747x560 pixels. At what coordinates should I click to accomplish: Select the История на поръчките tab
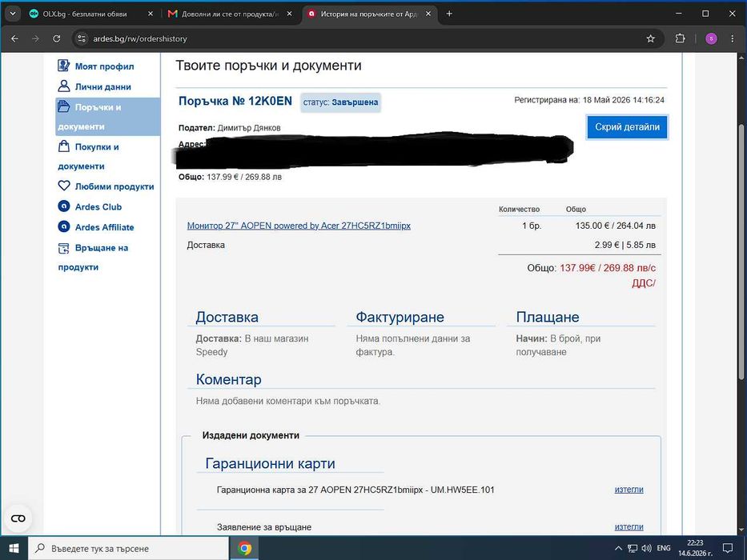point(369,14)
